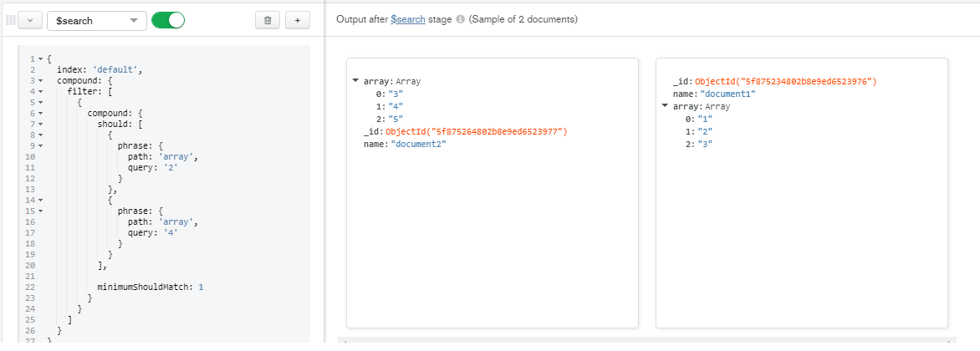Delete the $search stage with trash icon
The height and width of the screenshot is (351, 980).
(268, 20)
